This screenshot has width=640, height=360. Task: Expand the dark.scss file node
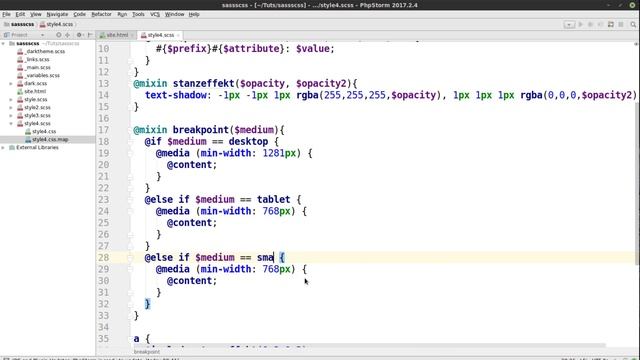(x=11, y=83)
